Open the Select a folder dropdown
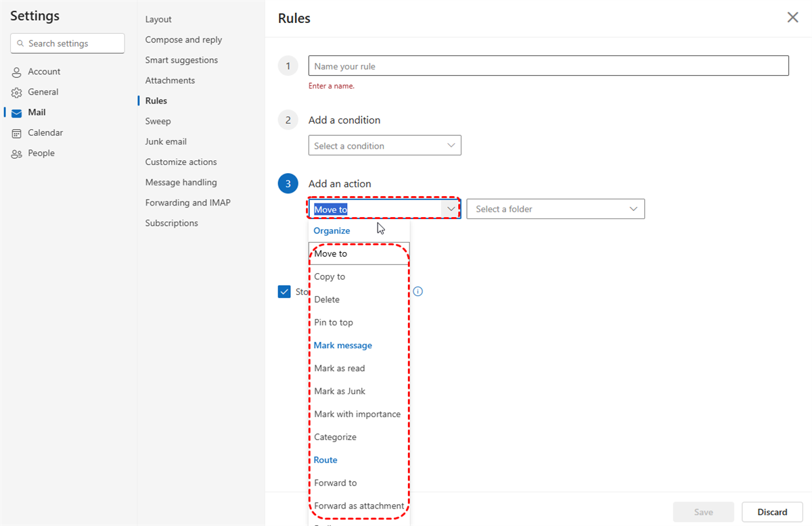This screenshot has height=526, width=812. (x=556, y=209)
